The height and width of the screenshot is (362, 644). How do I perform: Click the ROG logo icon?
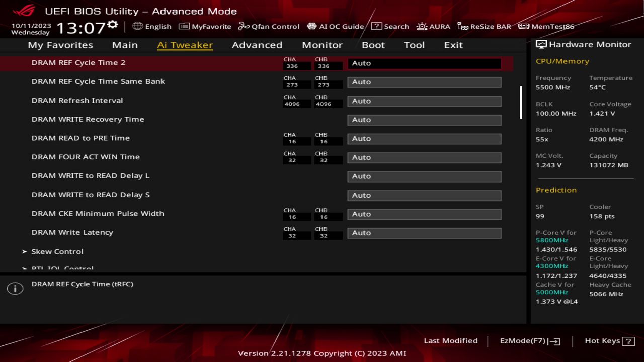point(24,10)
